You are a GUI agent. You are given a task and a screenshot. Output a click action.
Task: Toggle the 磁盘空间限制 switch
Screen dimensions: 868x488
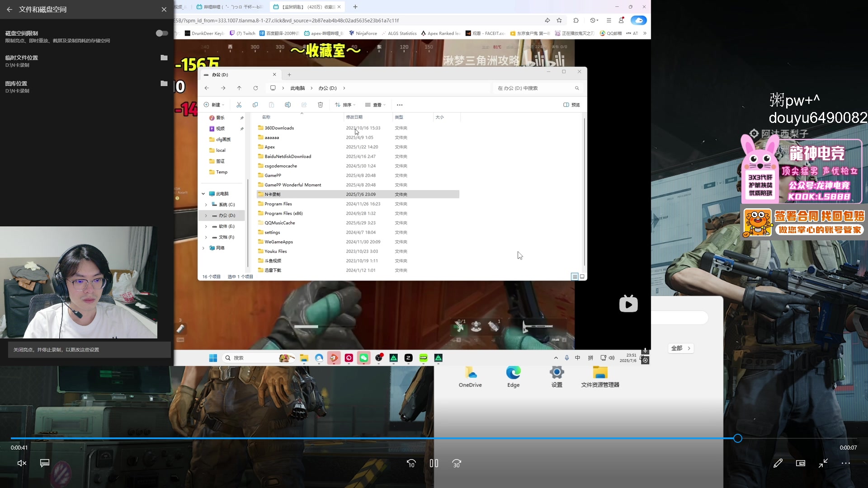pos(162,33)
